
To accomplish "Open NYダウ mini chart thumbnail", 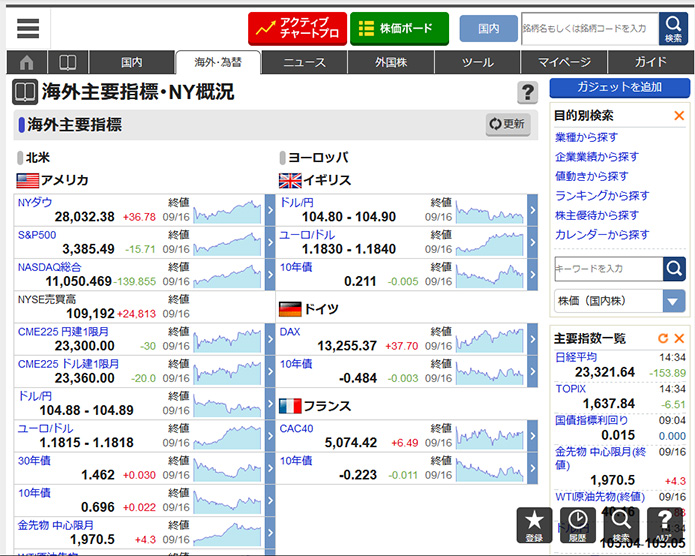I will [x=227, y=211].
